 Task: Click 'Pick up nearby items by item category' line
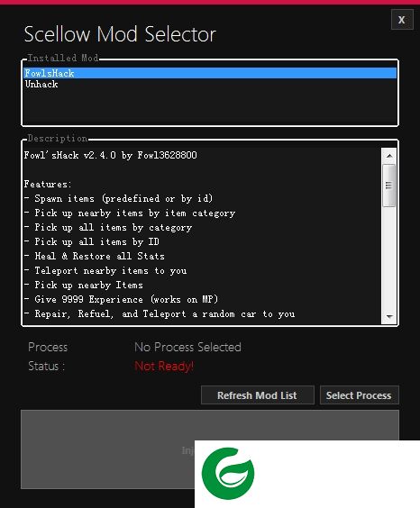coord(130,213)
